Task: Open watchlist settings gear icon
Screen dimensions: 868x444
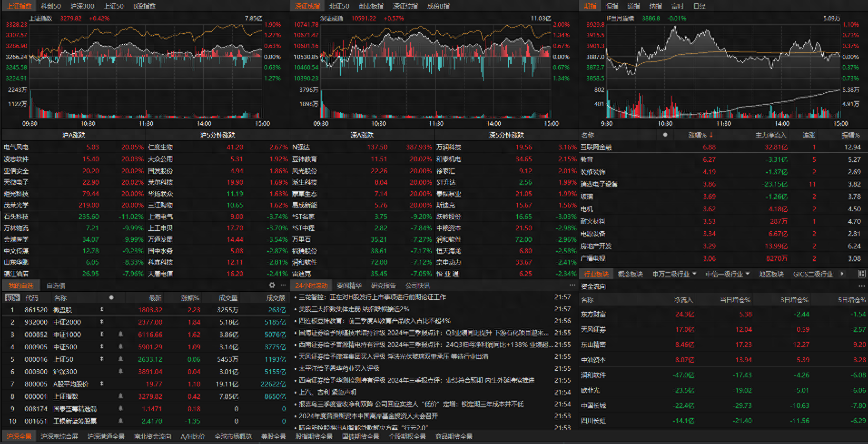Action: (272, 285)
